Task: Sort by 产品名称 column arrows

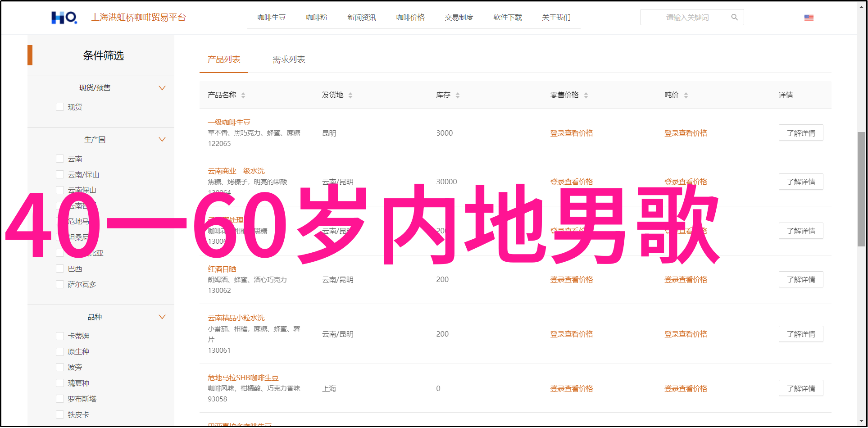Action: point(243,95)
